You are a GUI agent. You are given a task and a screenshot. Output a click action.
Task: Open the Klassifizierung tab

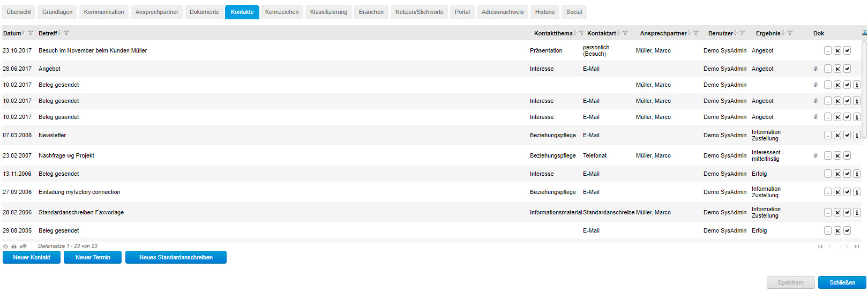(x=328, y=12)
